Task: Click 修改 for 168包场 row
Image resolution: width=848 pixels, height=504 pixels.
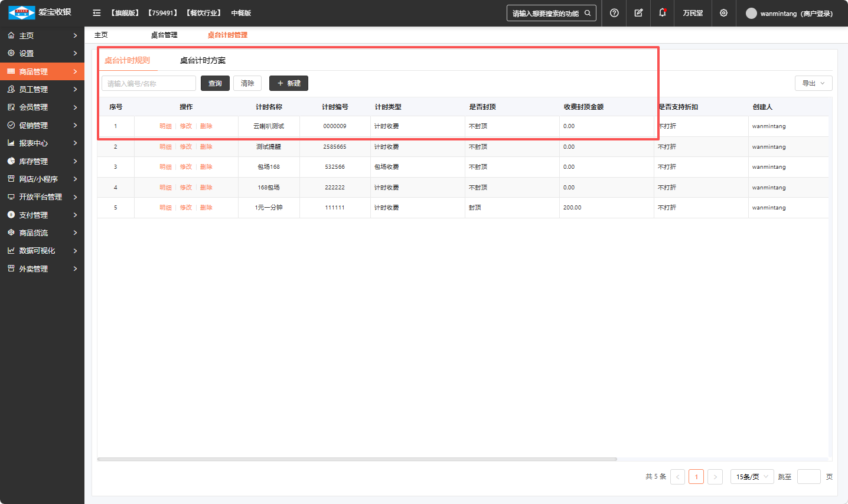Action: coord(186,188)
